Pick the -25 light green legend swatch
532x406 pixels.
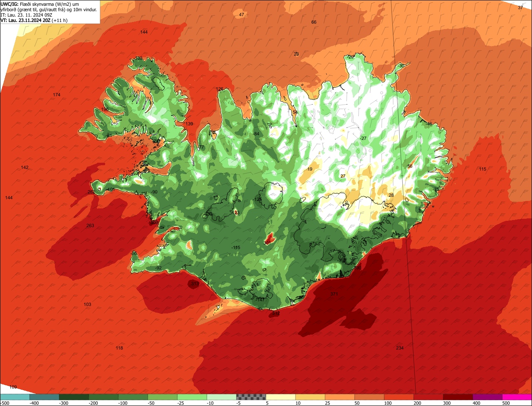click(192, 397)
